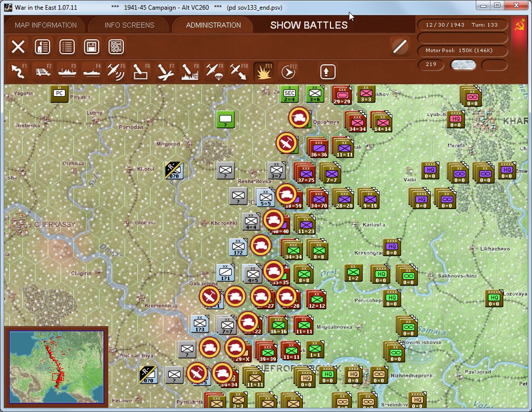Image resolution: width=532 pixels, height=412 pixels.
Task: Select the PC unit near Piryatin
Action: click(59, 94)
